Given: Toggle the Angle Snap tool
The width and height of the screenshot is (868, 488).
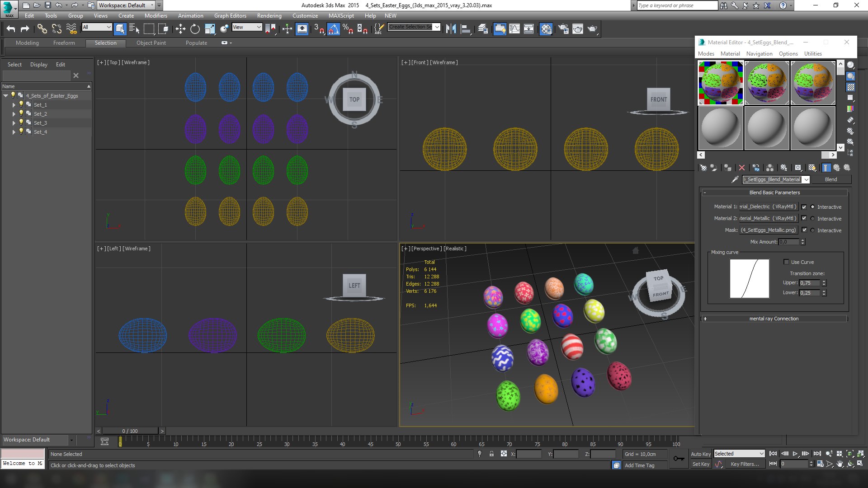Looking at the screenshot, I should click(x=333, y=29).
